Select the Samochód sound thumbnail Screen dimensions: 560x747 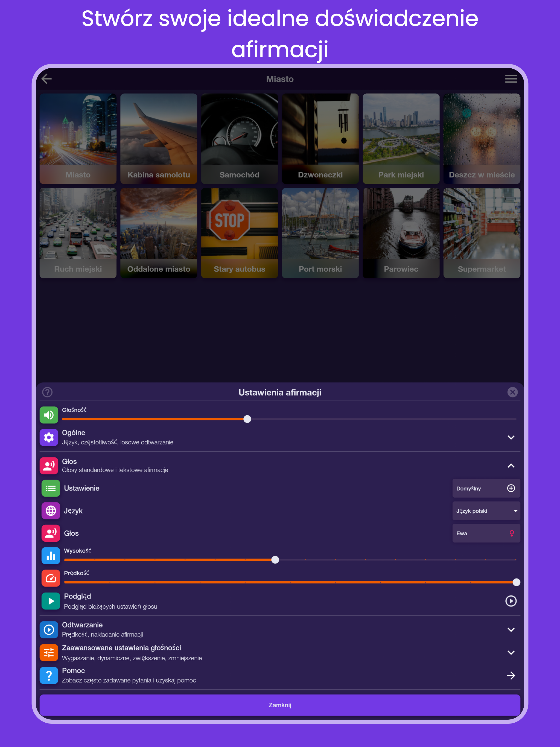240,139
